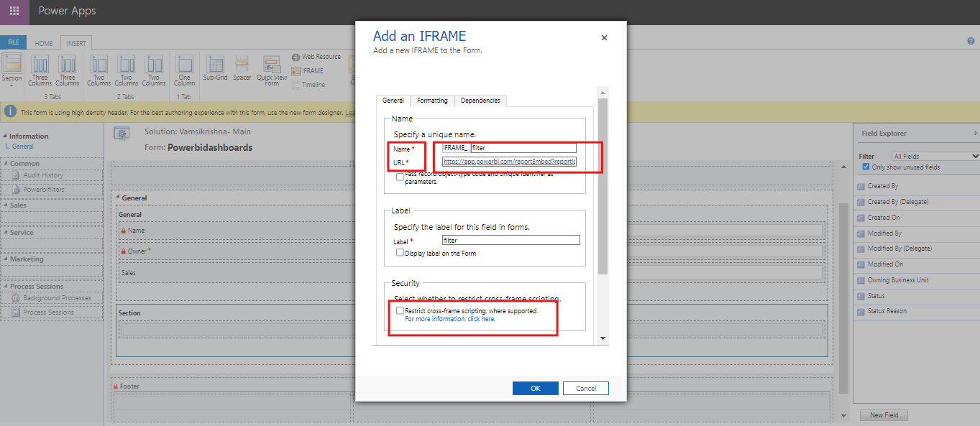This screenshot has height=426, width=980.
Task: Click the dialog's vertical scrollbar thumb
Action: tap(603, 185)
